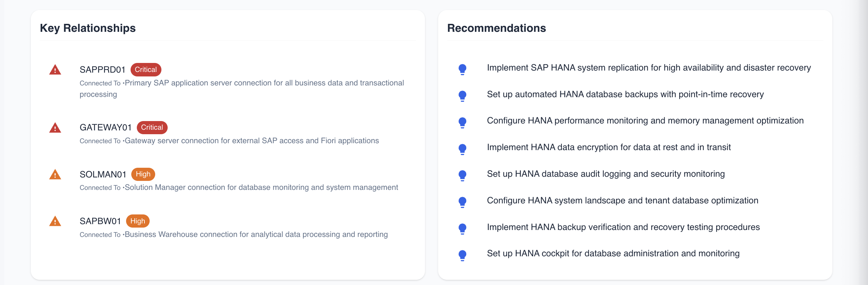This screenshot has width=868, height=285.
Task: Click the lightbulb icon for HANA system landscape
Action: coord(462,202)
